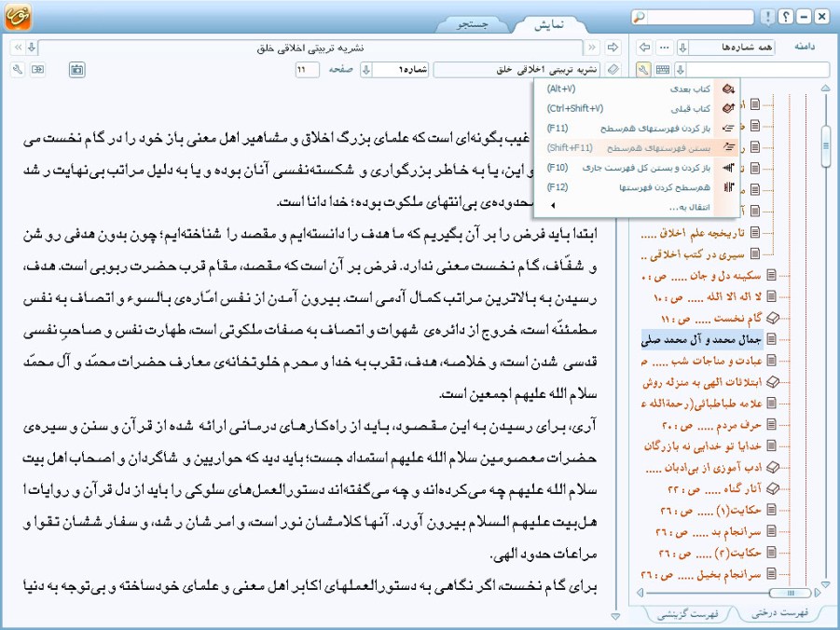Click the dropdown arrow of the index search field
840x630 pixels.
tap(681, 70)
